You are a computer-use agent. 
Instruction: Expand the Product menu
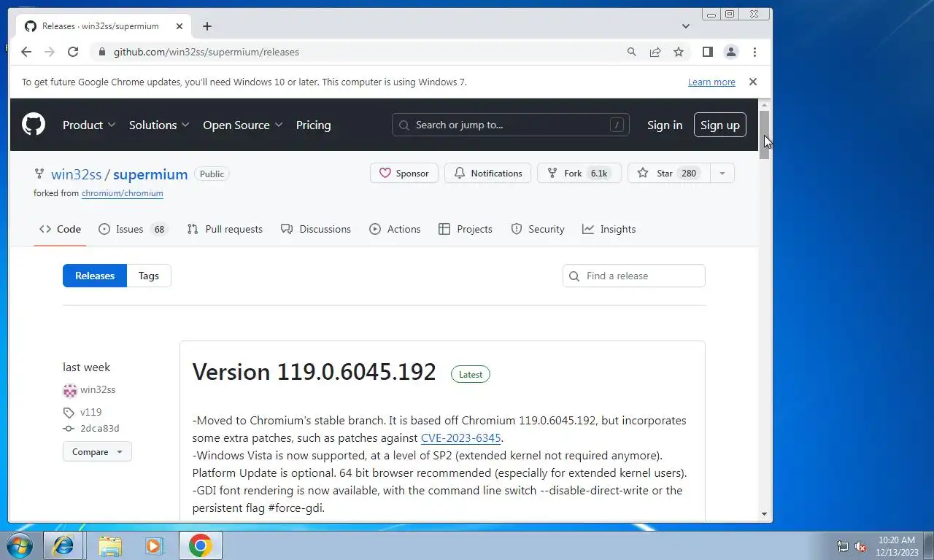tap(89, 125)
